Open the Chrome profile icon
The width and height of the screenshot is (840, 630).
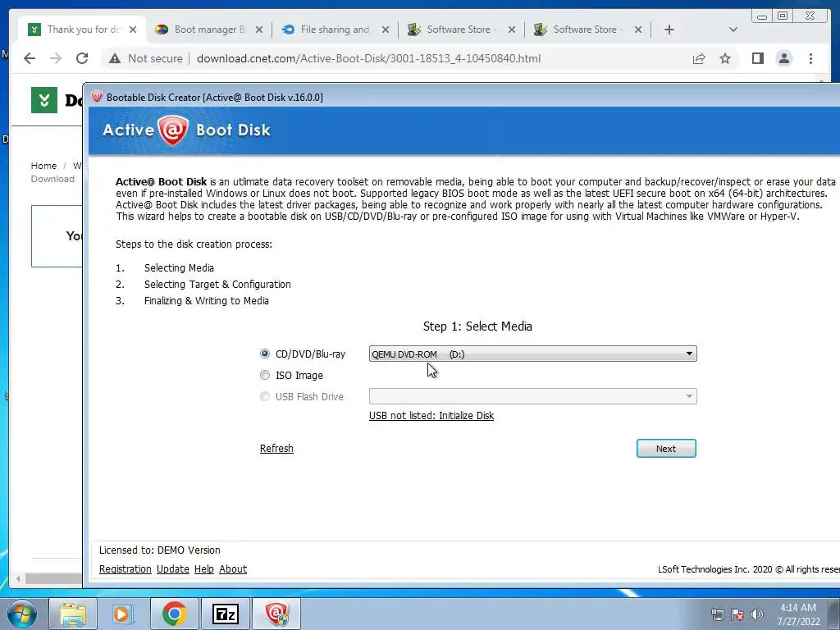point(784,58)
